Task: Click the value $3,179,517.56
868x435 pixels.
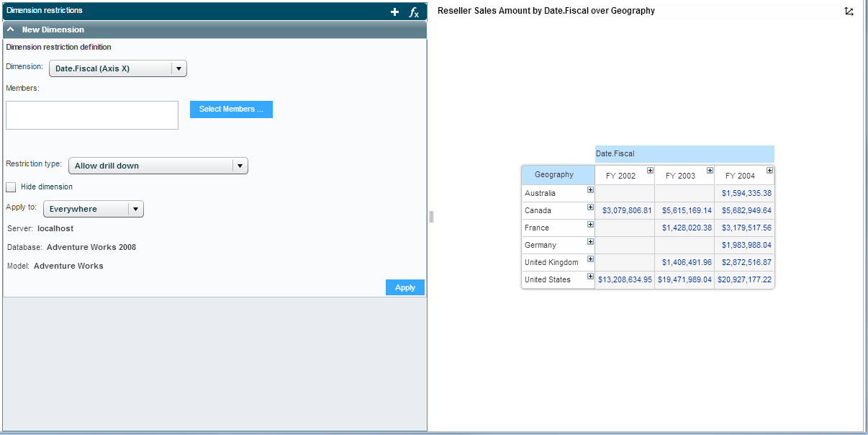Action: click(746, 228)
